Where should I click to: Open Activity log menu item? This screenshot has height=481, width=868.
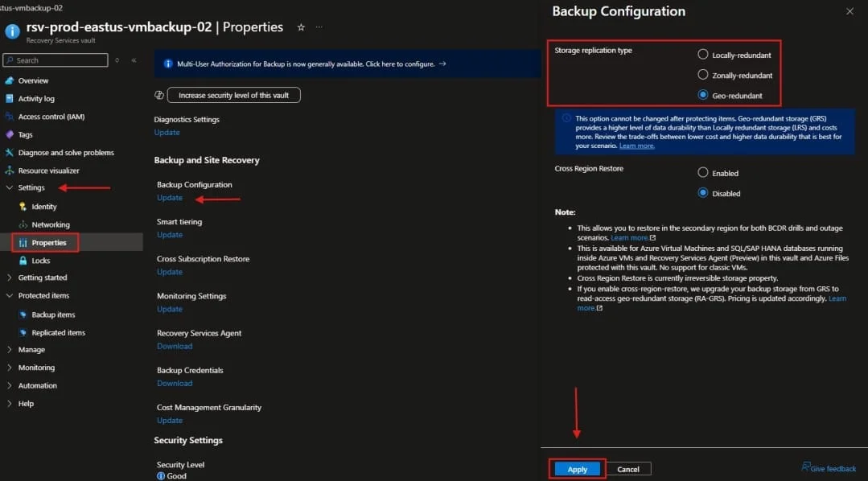pyautogui.click(x=36, y=98)
